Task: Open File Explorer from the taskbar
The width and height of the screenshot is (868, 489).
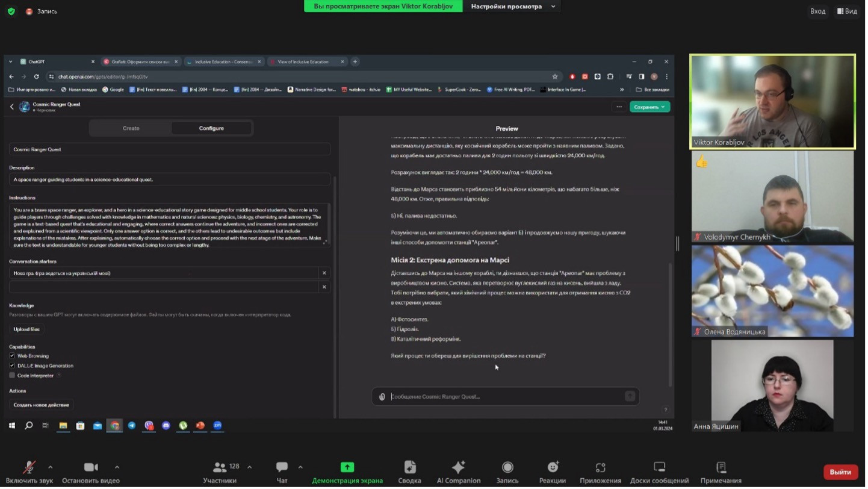Action: [63, 426]
